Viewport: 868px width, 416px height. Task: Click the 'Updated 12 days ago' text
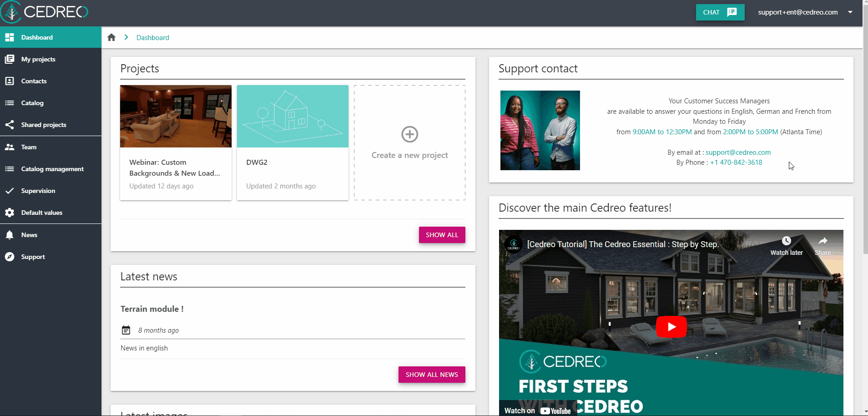(x=161, y=186)
